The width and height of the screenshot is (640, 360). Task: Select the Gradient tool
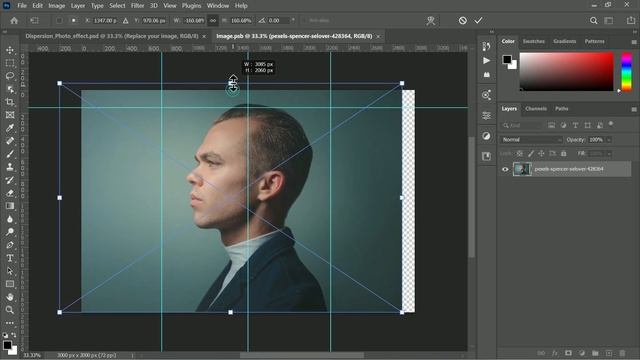pos(10,206)
